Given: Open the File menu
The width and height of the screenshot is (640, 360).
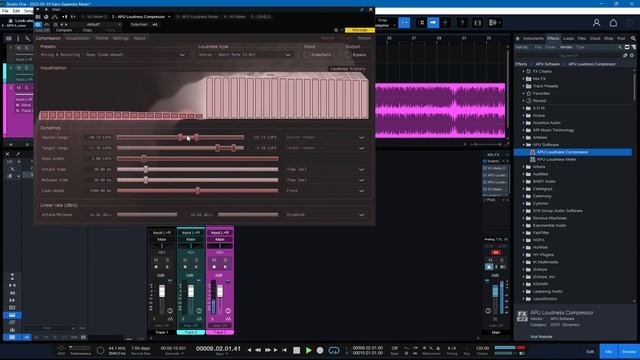Looking at the screenshot, I should click(x=5, y=11).
